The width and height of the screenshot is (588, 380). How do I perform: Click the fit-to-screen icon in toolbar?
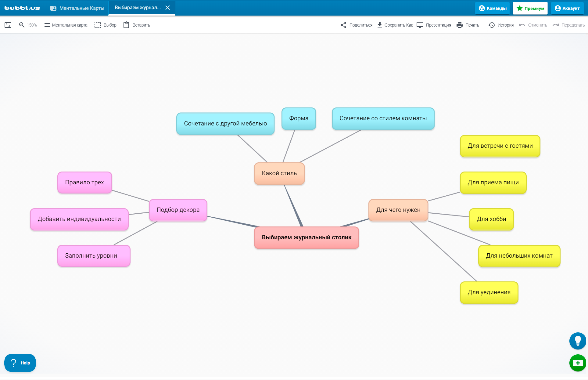coord(8,25)
